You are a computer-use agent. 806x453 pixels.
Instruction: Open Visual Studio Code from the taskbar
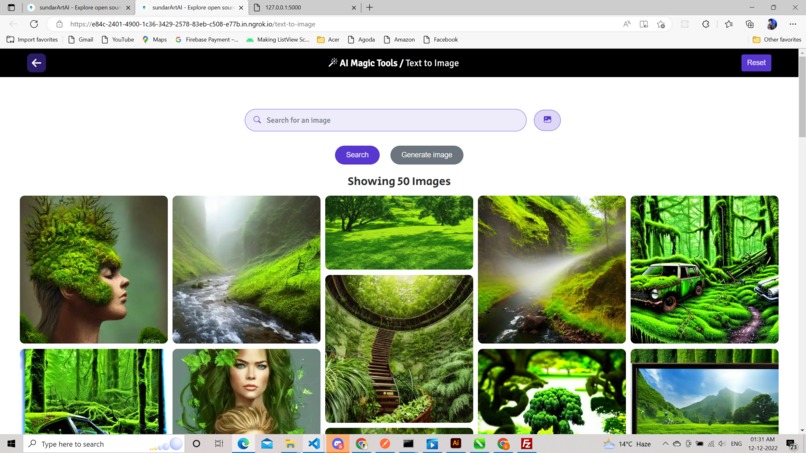coord(314,443)
